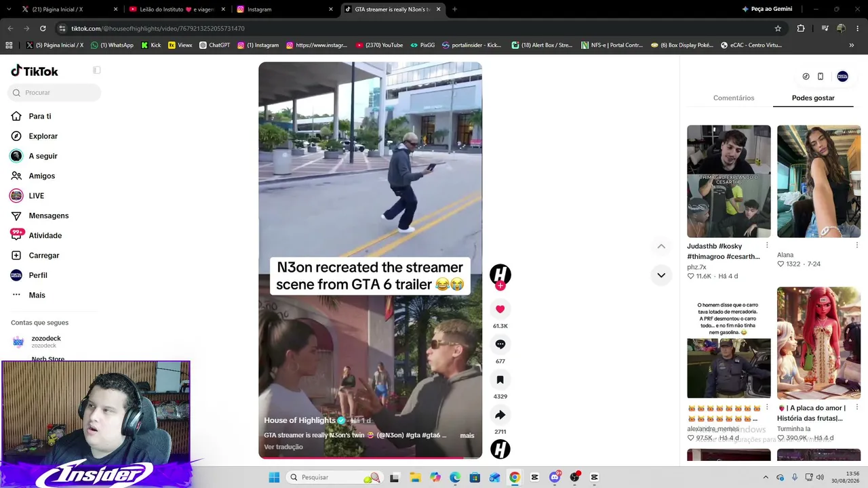868x488 pixels.
Task: Open Microsoft Store from the taskbar
Action: [x=475, y=477]
